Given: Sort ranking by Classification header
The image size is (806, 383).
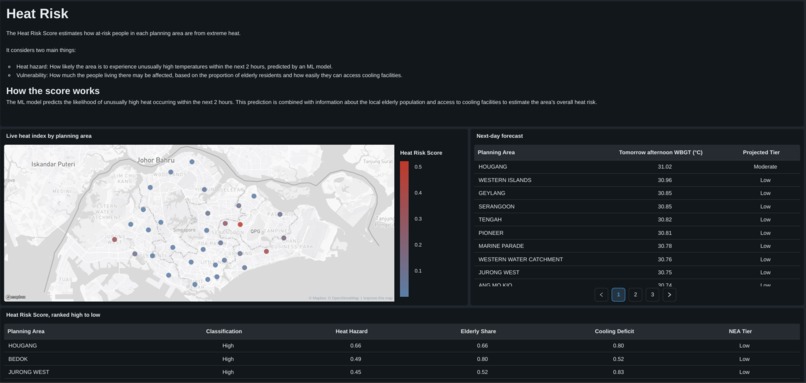Looking at the screenshot, I should (x=224, y=332).
